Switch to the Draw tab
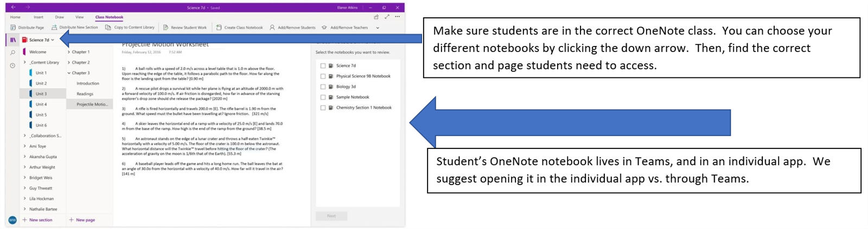Image resolution: width=868 pixels, height=229 pixels. pos(59,17)
